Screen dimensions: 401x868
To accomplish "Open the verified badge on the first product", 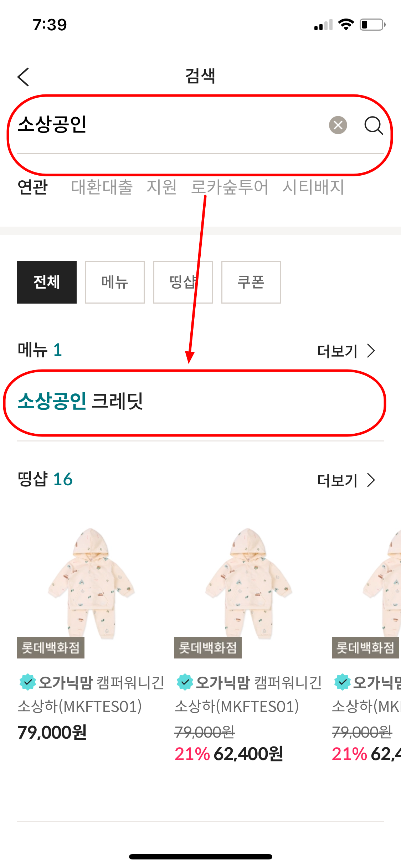I will click(27, 682).
